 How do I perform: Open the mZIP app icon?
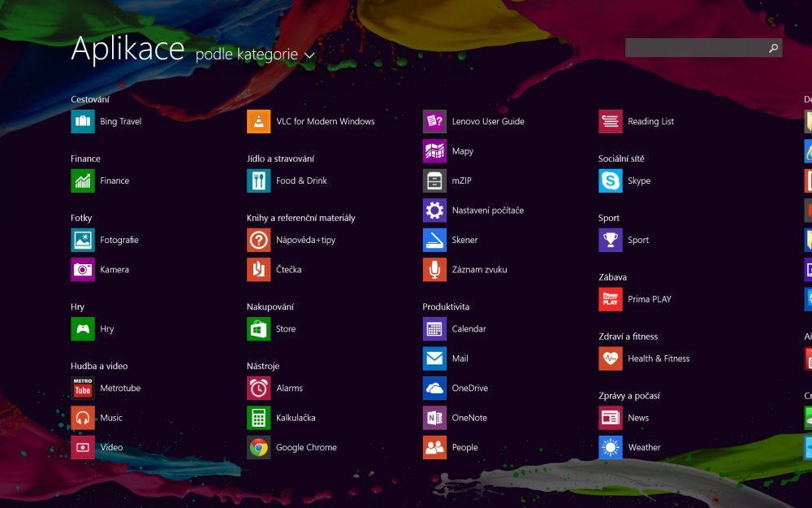click(434, 180)
